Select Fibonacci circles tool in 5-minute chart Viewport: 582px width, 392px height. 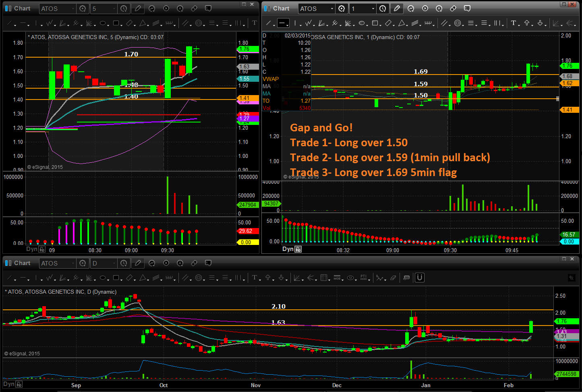[198, 23]
